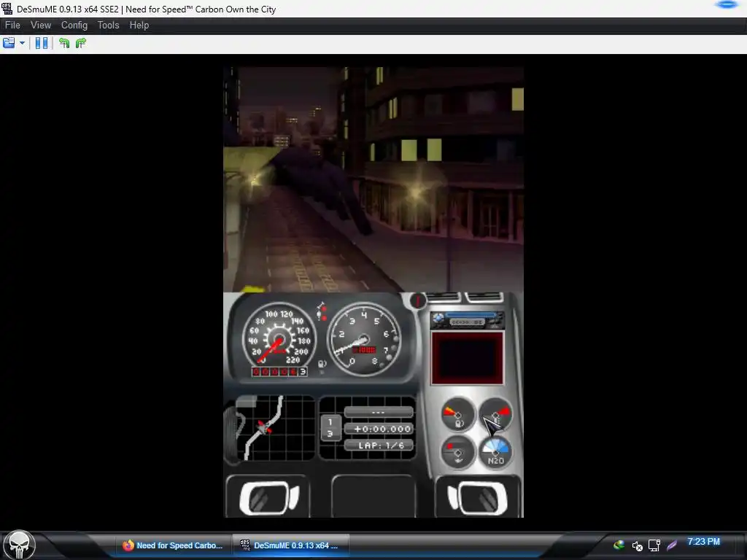
Task: Click the purple feather tray icon
Action: (672, 545)
